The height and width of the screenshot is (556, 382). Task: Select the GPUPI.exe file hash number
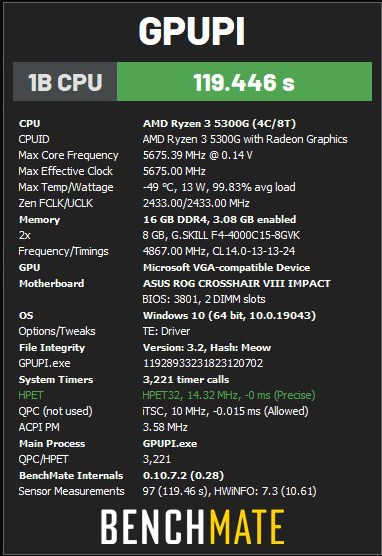click(203, 363)
